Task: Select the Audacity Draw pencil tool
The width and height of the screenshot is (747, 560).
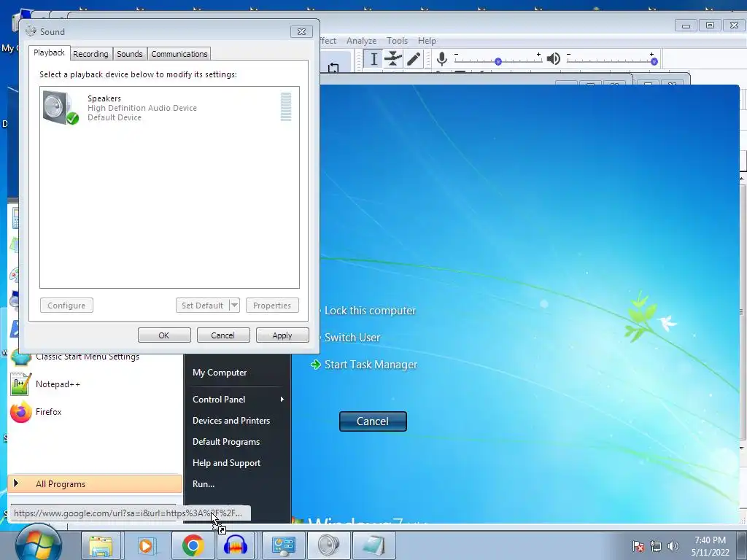Action: [x=413, y=59]
